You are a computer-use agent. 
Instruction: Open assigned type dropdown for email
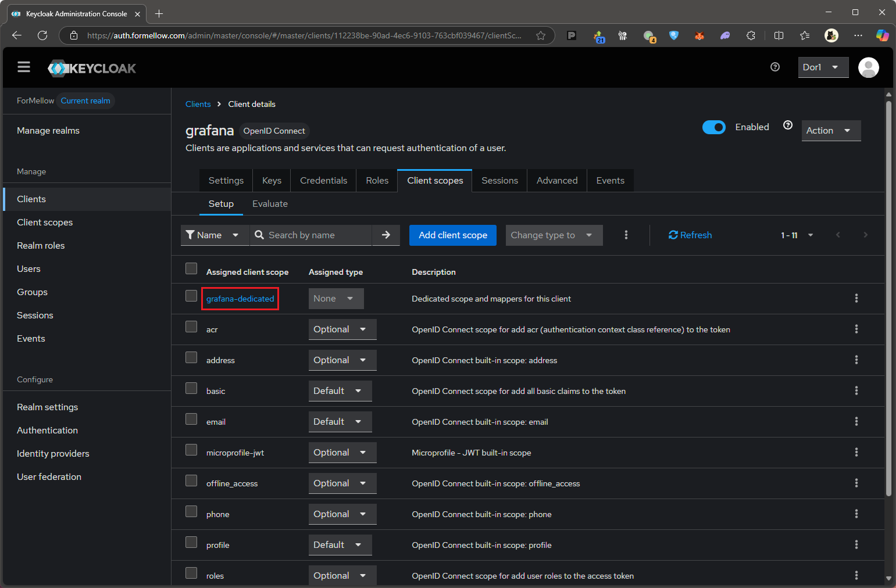340,422
